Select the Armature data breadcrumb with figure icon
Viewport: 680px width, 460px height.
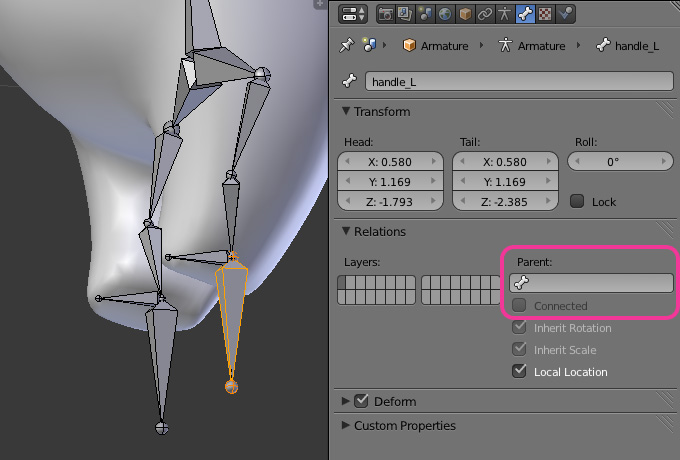532,46
